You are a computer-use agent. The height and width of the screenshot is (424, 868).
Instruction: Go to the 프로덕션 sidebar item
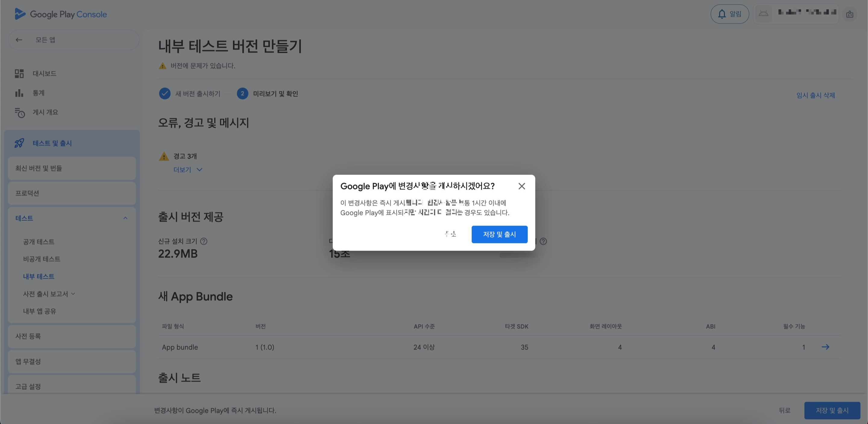point(27,193)
